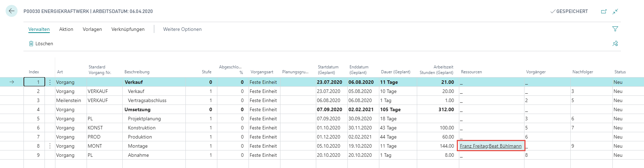Click start date 05.10.2020 cell
This screenshot has width=644, height=168.
pyautogui.click(x=332, y=146)
